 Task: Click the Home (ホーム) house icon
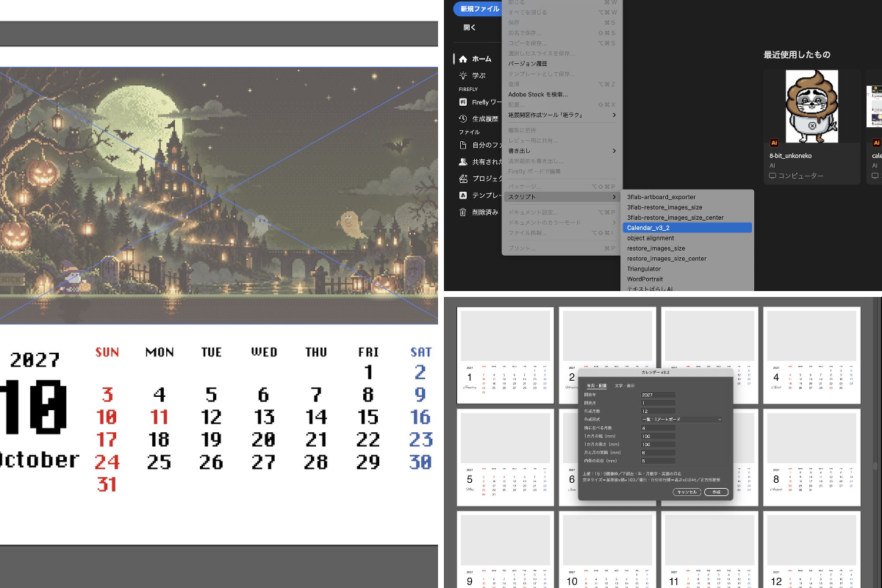(x=462, y=59)
